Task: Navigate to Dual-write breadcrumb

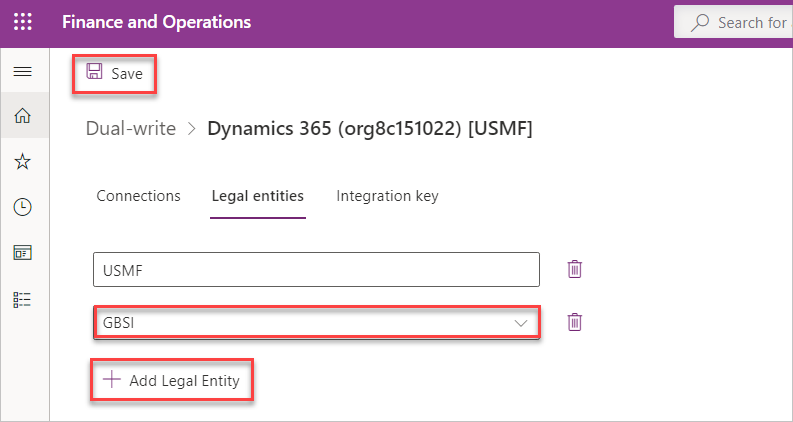Action: tap(131, 129)
